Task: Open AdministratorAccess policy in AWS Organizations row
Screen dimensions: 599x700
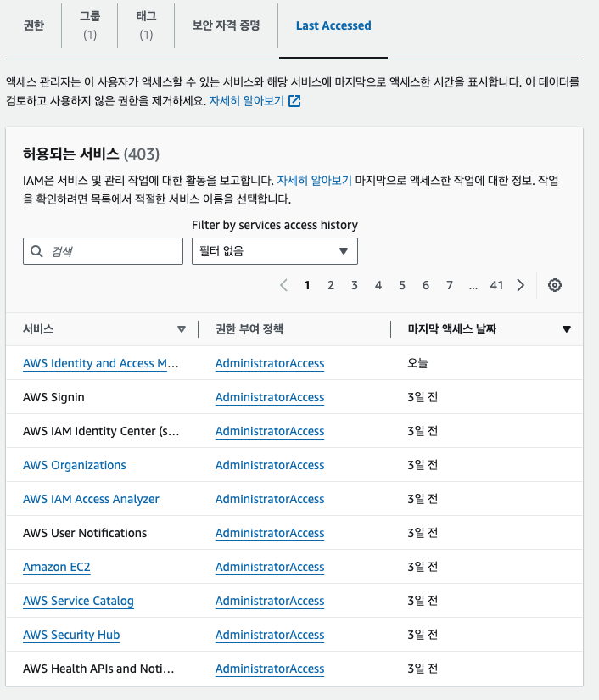Action: [270, 465]
